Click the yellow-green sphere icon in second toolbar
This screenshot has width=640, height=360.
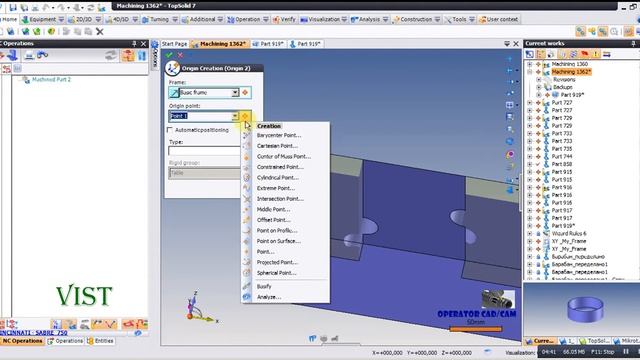(51, 31)
